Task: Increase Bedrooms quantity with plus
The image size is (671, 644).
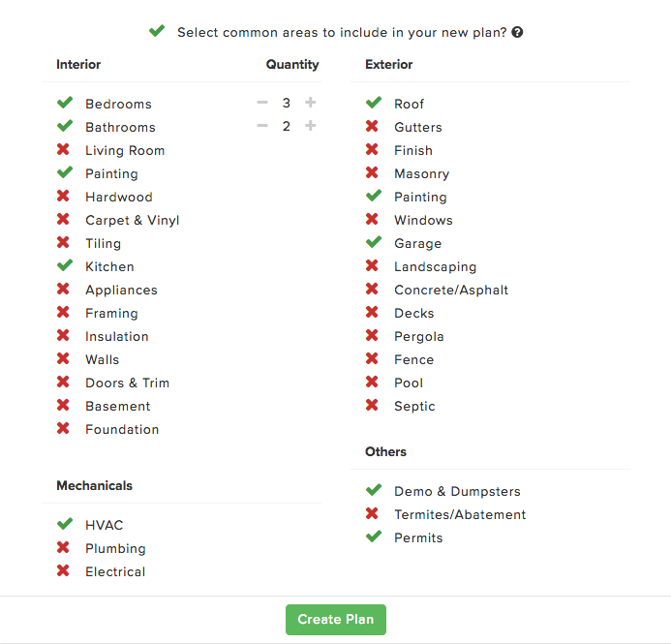Action: click(311, 103)
